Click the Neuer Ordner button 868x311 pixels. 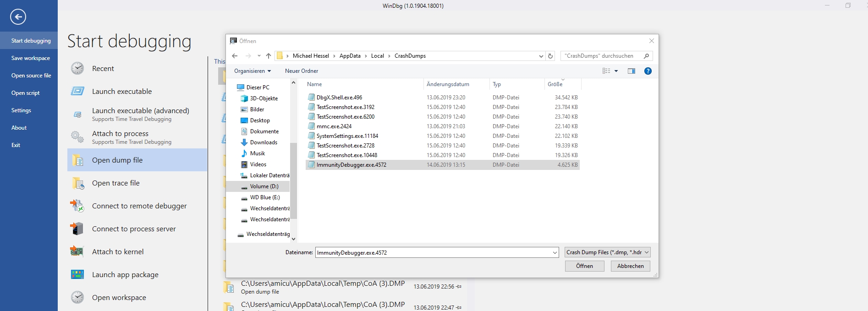tap(302, 71)
